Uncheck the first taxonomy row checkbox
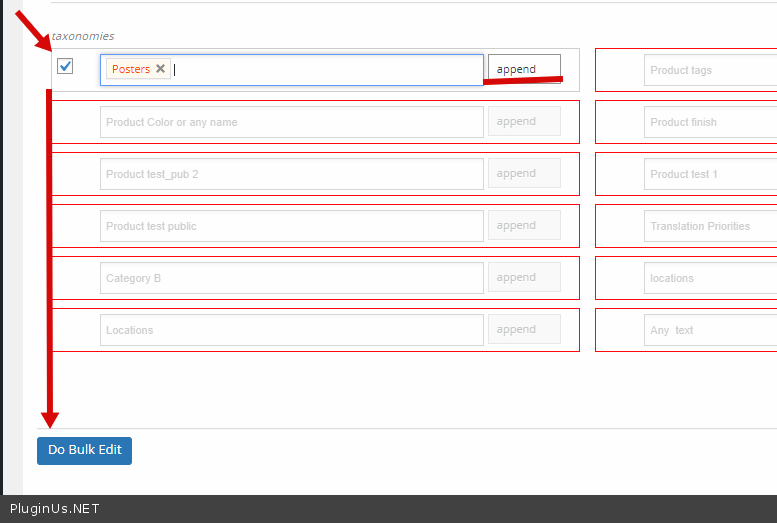This screenshot has height=523, width=777. click(65, 66)
